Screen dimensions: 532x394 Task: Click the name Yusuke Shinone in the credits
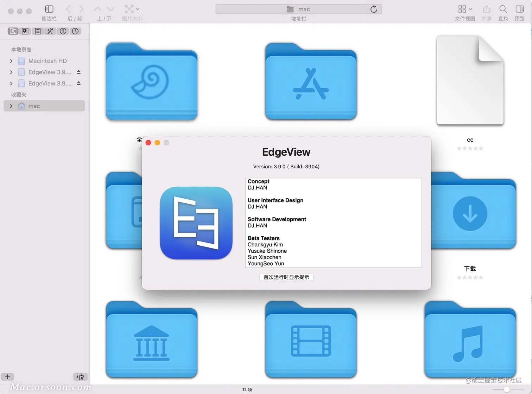pyautogui.click(x=267, y=251)
